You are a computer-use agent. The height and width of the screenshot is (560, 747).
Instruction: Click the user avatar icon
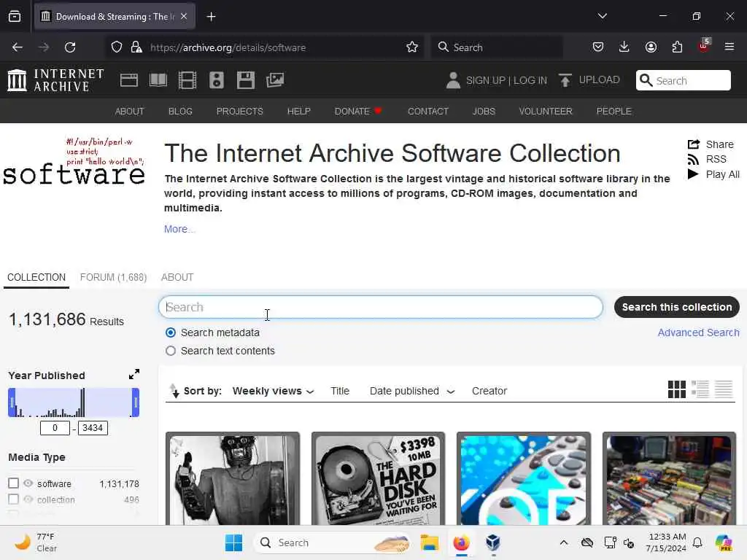tap(453, 80)
